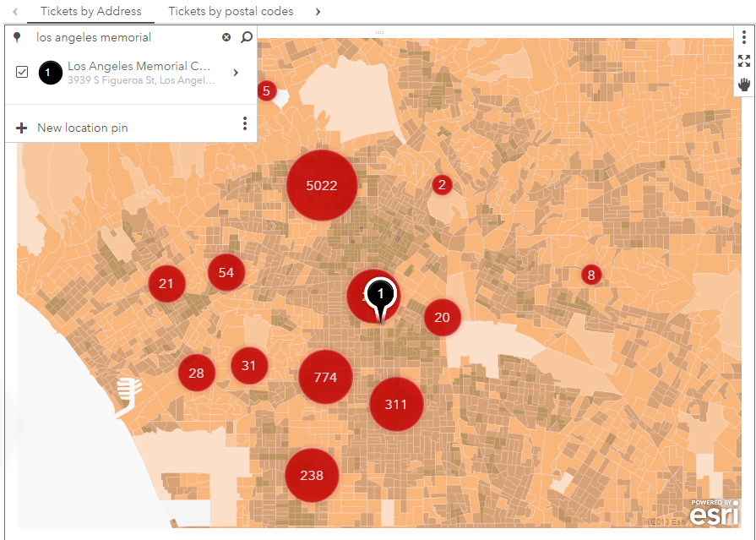Open the map's more options menu

[744, 38]
